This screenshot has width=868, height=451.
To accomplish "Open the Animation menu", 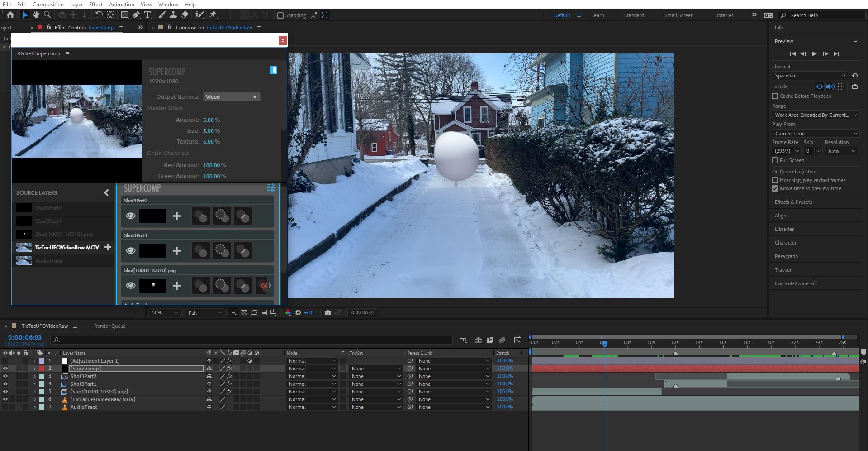I will point(121,4).
